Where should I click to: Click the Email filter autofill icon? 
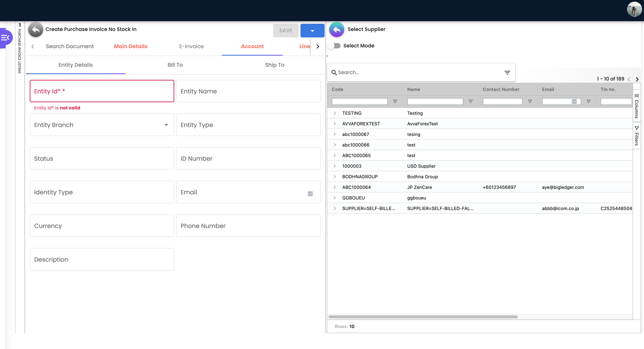[574, 101]
